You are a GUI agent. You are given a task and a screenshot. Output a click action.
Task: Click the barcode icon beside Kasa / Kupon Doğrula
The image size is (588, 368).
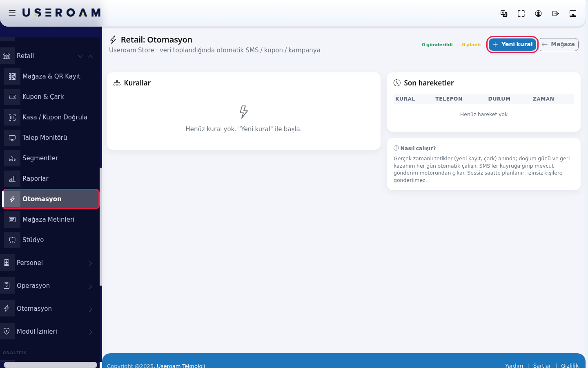[12, 117]
